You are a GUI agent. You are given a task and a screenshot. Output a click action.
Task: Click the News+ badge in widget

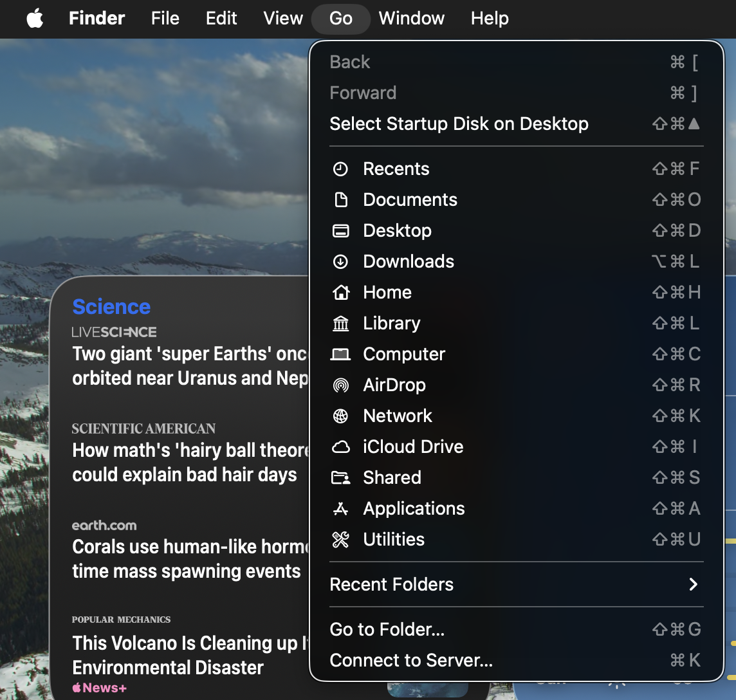click(x=100, y=688)
